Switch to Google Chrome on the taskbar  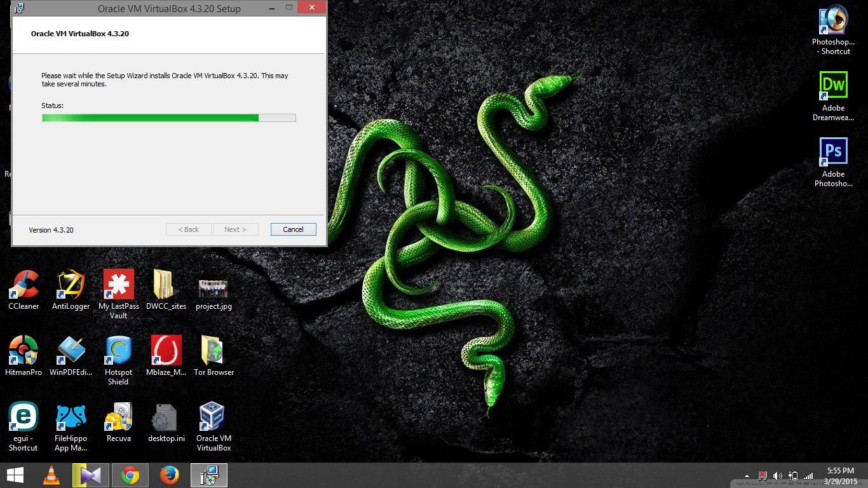point(130,475)
